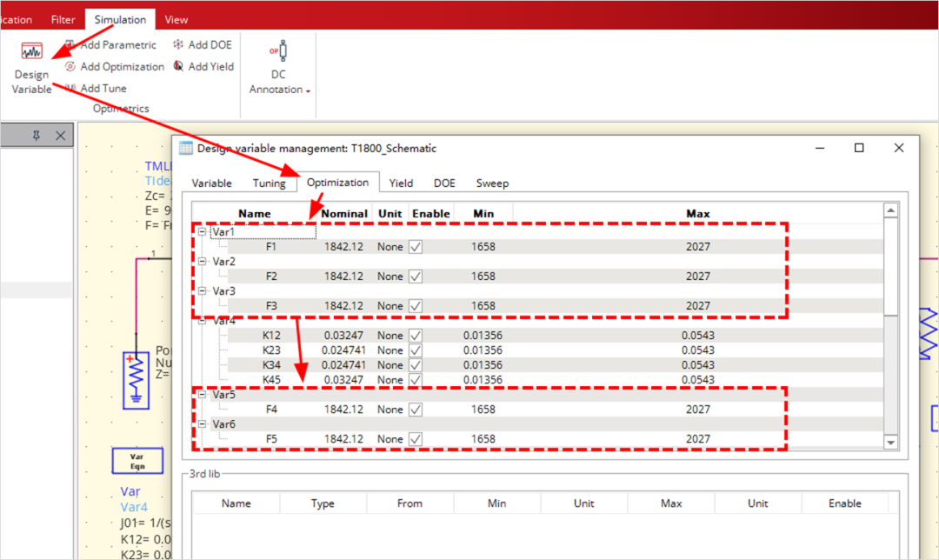Click the Add Yield icon

coord(178,66)
